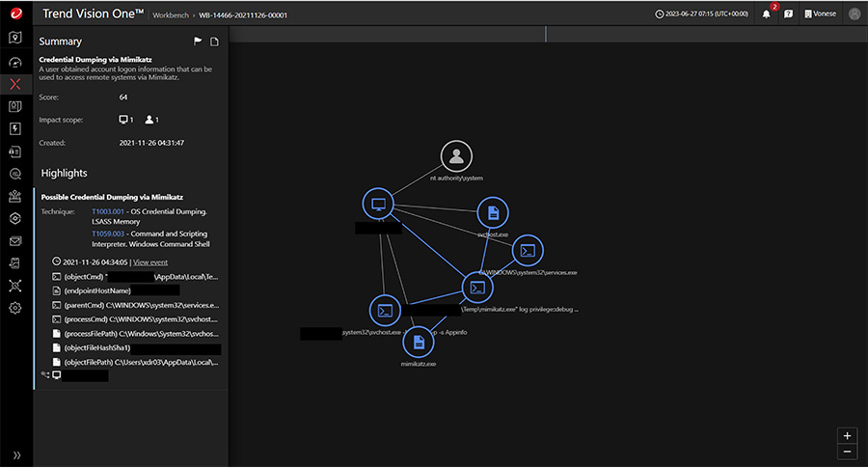Click the flag icon in Summary panel
The height and width of the screenshot is (468, 868).
coord(198,41)
